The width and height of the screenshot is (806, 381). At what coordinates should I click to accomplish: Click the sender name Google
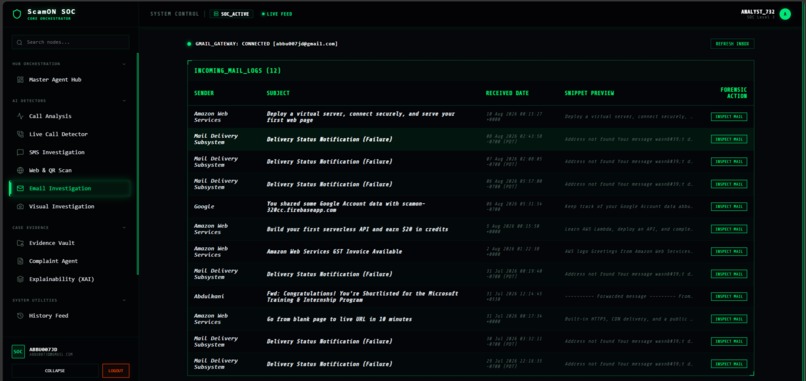click(204, 207)
